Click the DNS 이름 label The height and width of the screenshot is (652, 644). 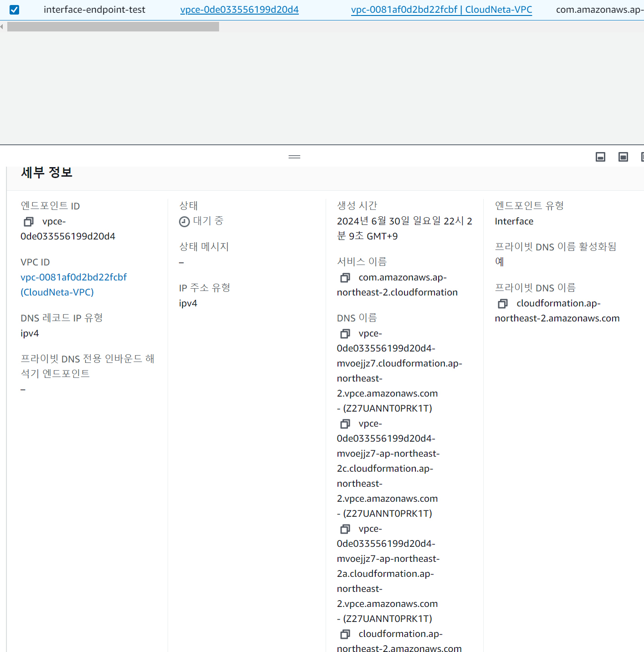357,318
